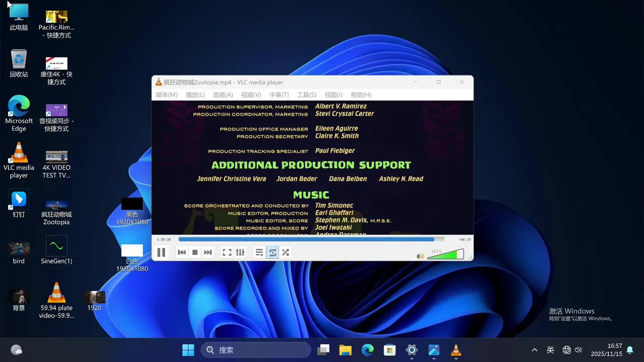Open VLC extended settings (equalizer icon)
This screenshot has height=362, width=644.
(x=240, y=252)
